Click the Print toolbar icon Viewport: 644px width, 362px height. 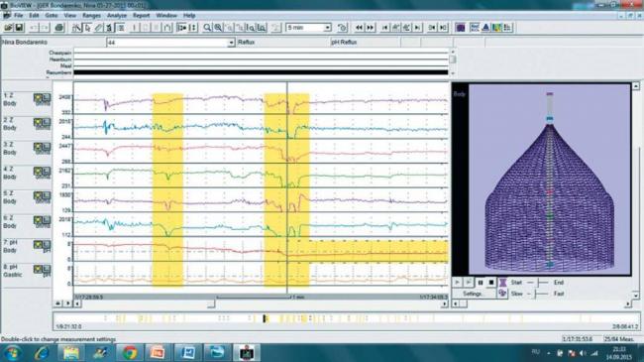pyautogui.click(x=59, y=28)
